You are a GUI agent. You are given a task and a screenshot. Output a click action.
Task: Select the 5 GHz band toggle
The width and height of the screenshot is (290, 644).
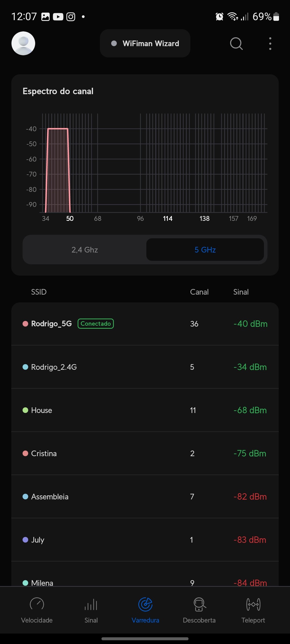pos(205,250)
